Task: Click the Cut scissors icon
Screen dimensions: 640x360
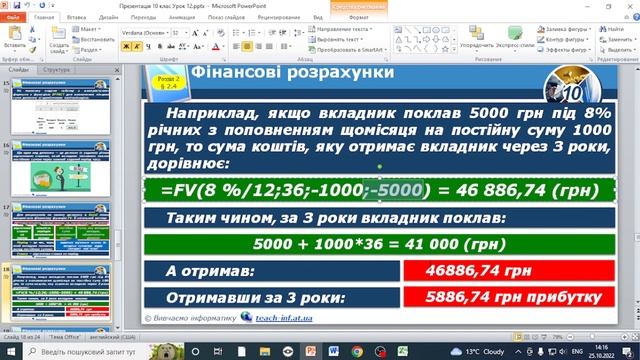Action: click(x=32, y=29)
